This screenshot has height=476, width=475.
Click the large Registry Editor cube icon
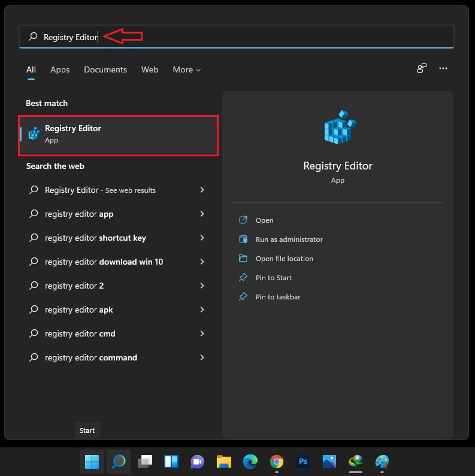[340, 127]
